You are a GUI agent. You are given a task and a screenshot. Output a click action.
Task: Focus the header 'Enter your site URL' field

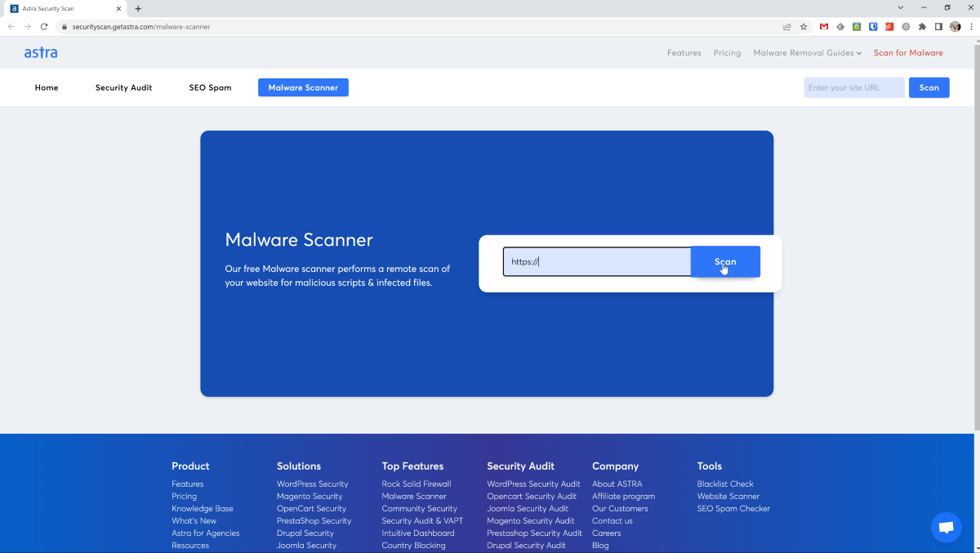coord(854,87)
